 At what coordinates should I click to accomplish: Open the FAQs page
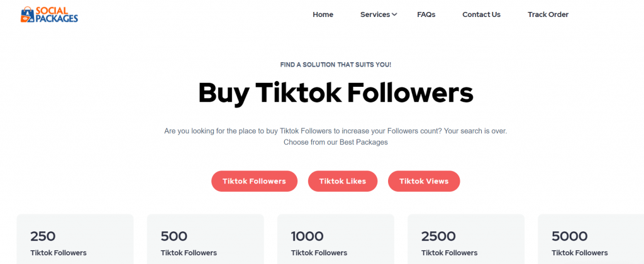click(x=426, y=15)
